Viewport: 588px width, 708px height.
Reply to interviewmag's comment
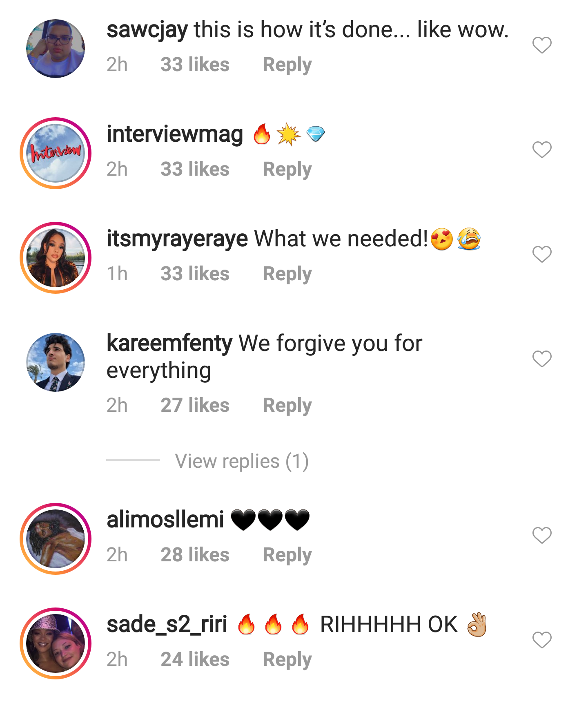point(287,169)
